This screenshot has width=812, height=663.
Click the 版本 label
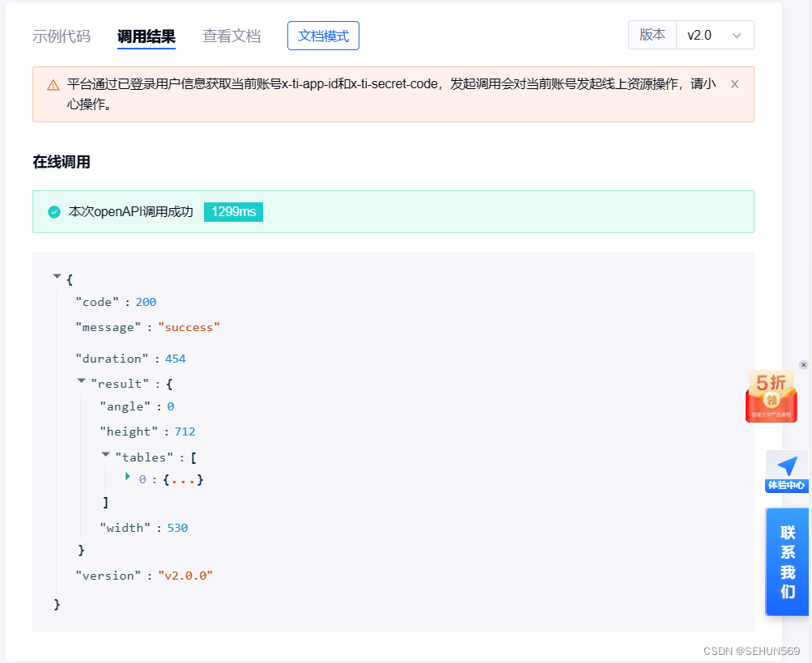click(x=653, y=35)
